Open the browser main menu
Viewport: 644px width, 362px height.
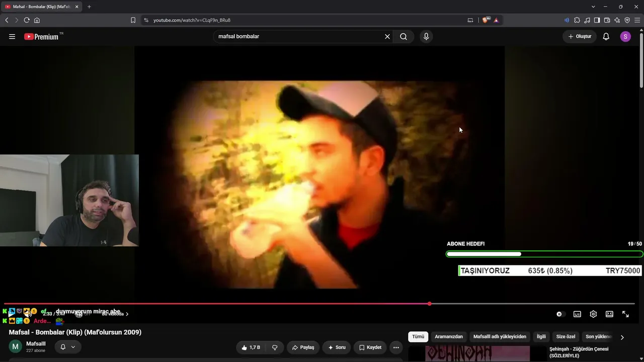click(637, 20)
